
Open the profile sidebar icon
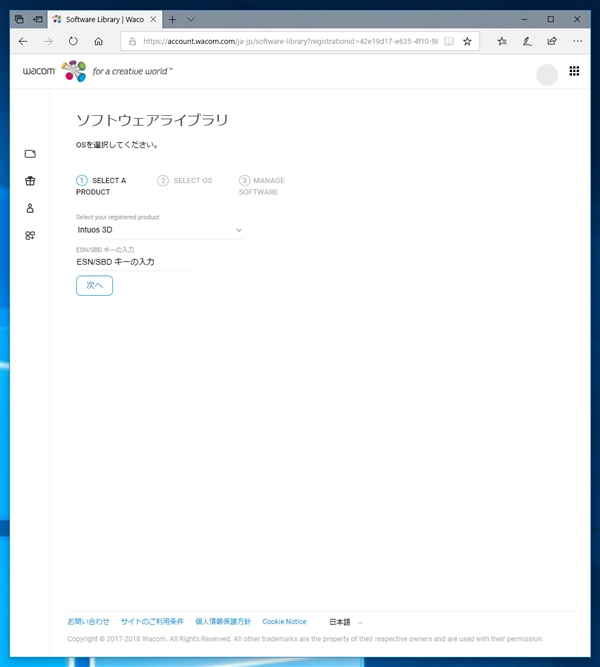30,208
